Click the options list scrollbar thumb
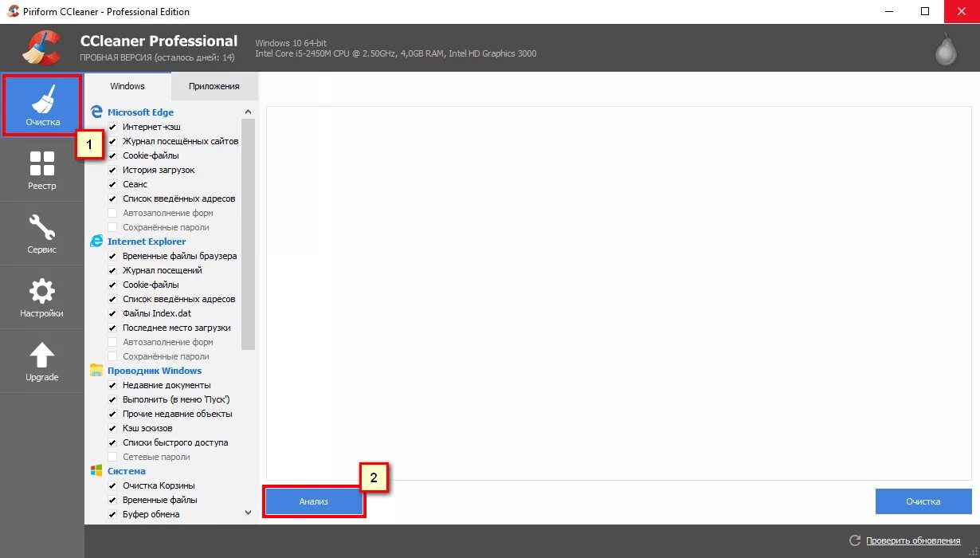This screenshot has width=980, height=558. coord(248,234)
